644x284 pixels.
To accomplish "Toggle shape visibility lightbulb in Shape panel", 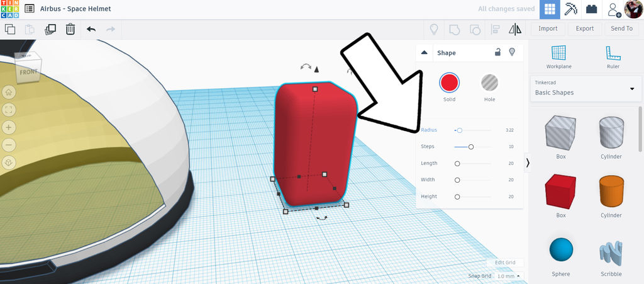I will point(512,52).
